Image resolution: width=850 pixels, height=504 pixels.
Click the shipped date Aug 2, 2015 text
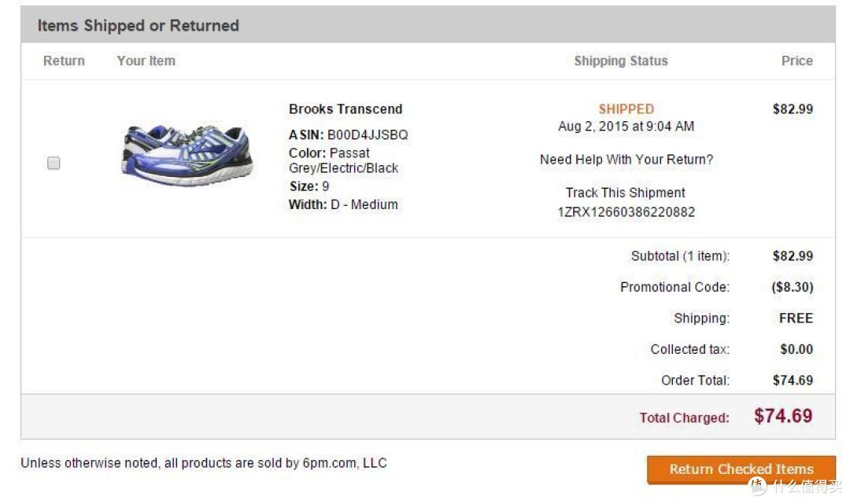(626, 126)
